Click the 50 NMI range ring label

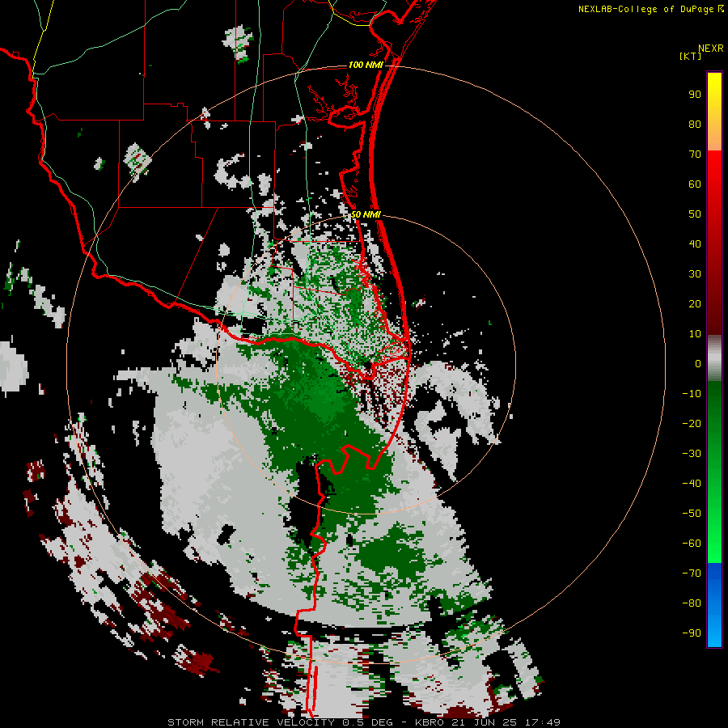[x=366, y=214]
